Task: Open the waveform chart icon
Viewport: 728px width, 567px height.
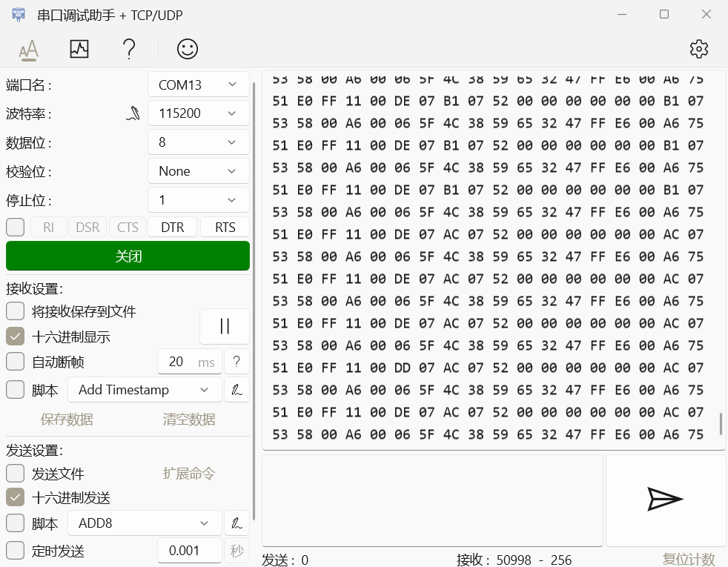Action: pos(79,50)
